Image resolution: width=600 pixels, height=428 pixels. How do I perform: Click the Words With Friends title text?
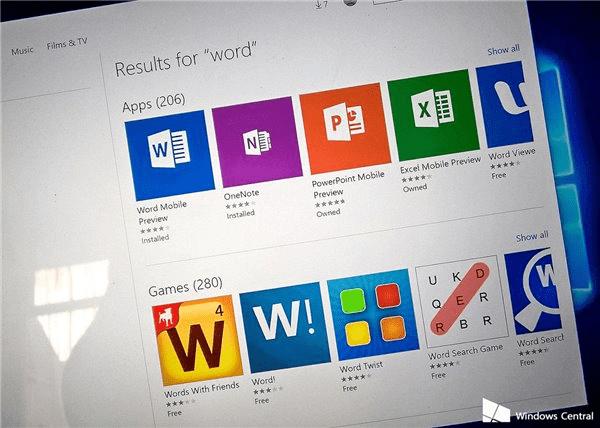click(x=202, y=390)
